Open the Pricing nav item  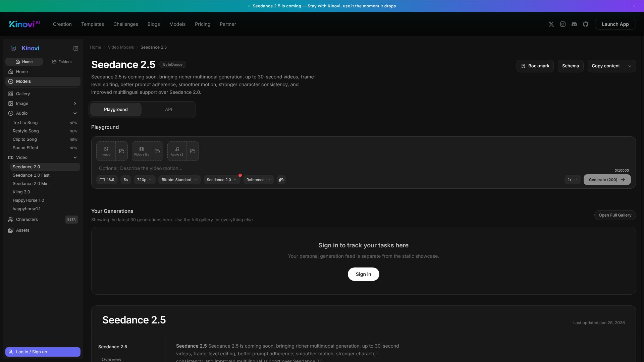[203, 24]
